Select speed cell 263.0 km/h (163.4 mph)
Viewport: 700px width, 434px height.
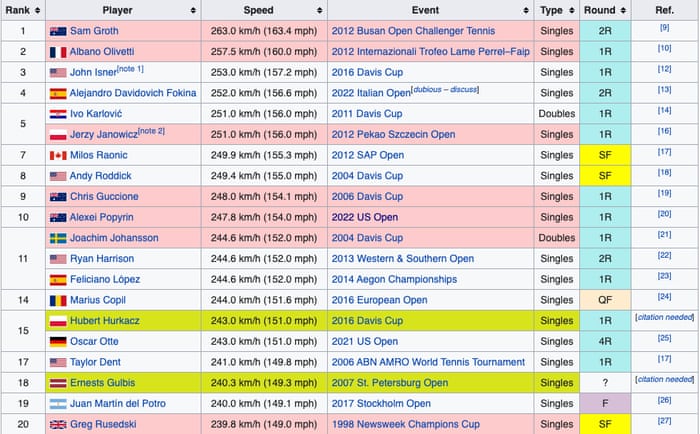pyautogui.click(x=264, y=31)
